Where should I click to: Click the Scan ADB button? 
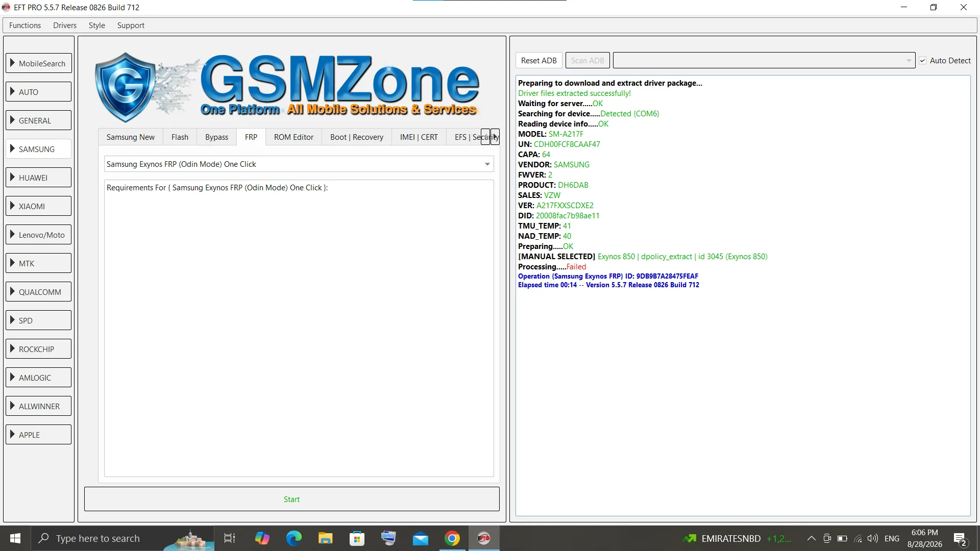587,61
